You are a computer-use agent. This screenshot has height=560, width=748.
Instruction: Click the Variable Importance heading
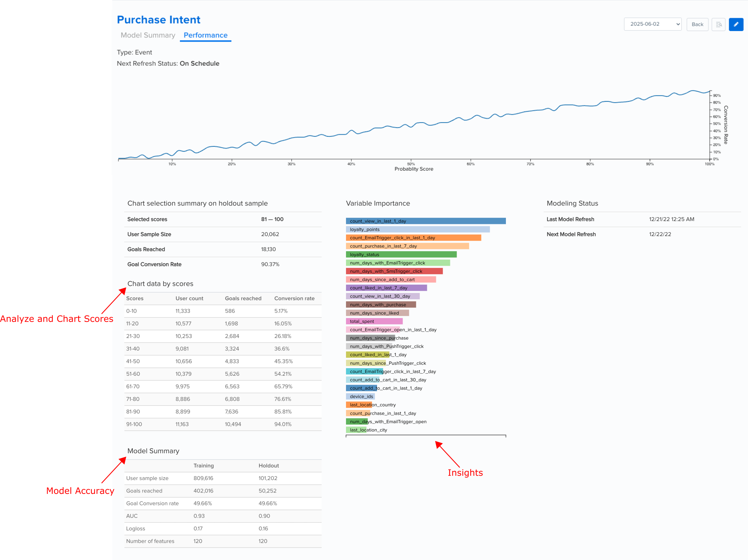[378, 203]
